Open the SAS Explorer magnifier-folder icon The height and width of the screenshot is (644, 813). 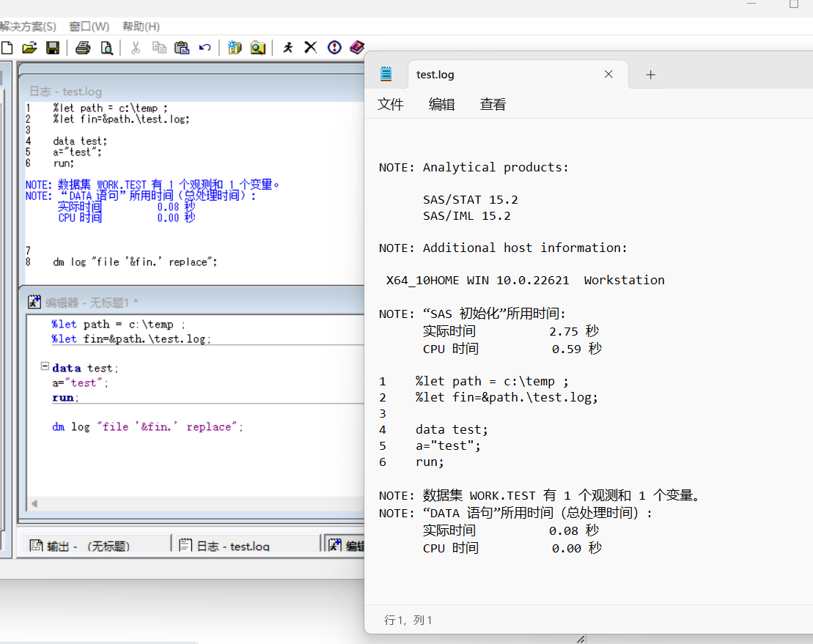[258, 48]
